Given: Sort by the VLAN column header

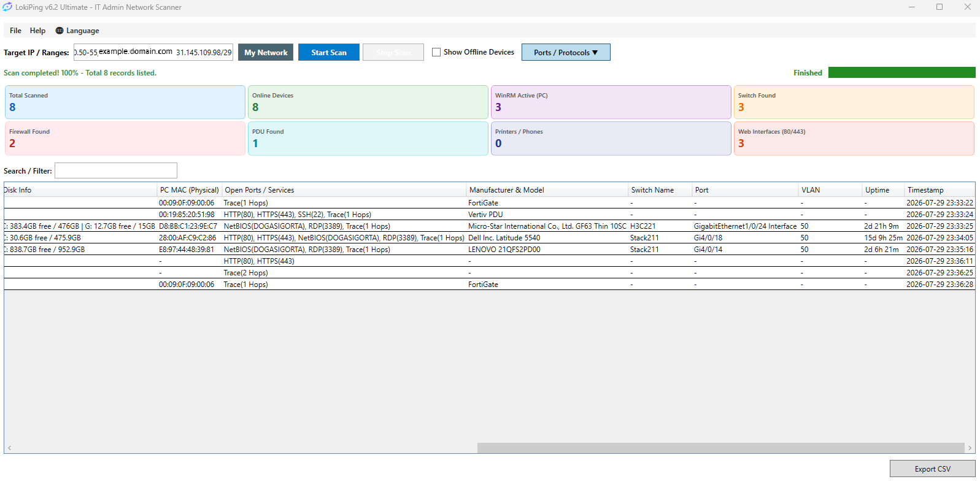Looking at the screenshot, I should [830, 190].
